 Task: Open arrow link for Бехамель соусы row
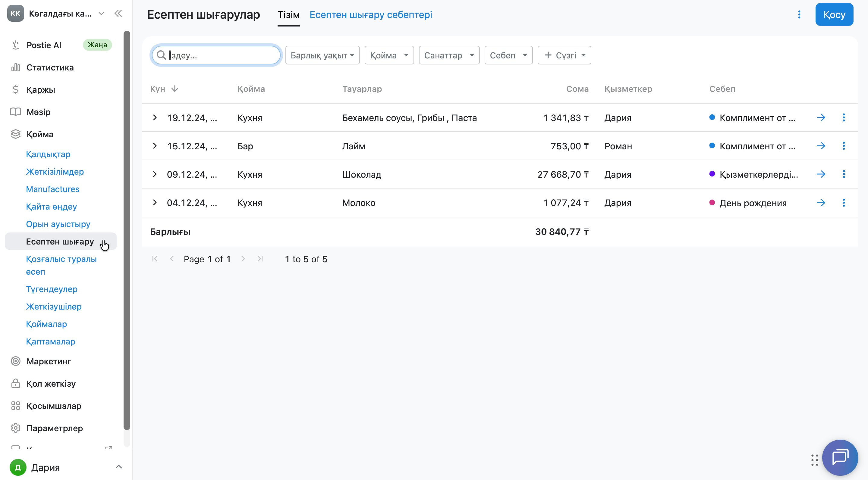821,117
